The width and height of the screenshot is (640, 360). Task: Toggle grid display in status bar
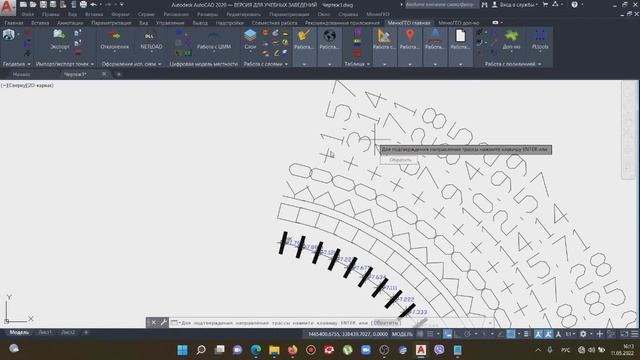(420, 334)
